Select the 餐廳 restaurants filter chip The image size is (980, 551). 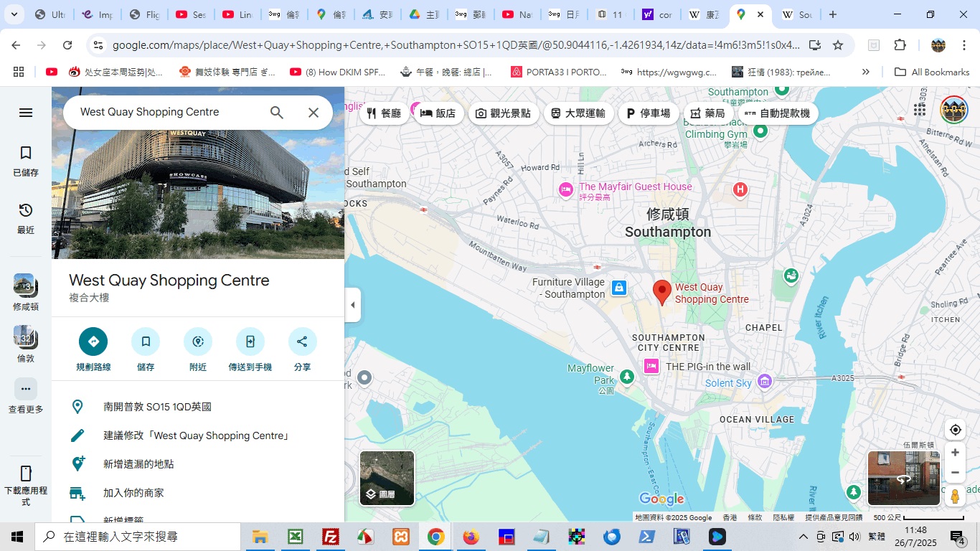coord(384,113)
